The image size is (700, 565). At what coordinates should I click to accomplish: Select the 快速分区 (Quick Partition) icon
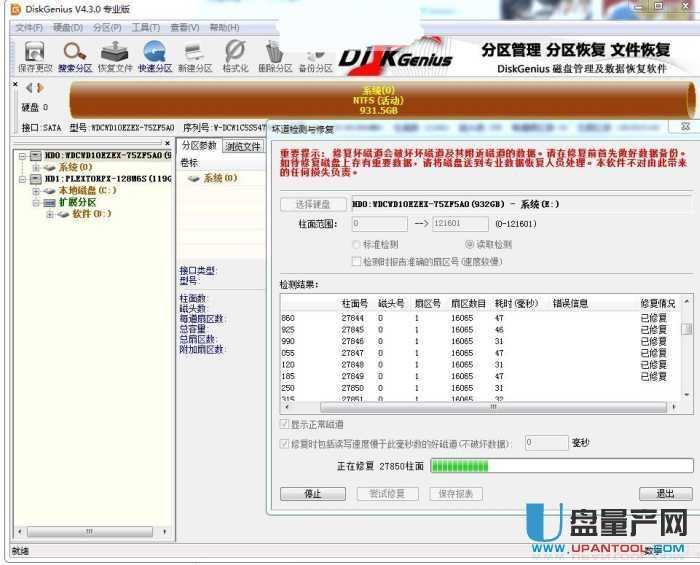154,55
